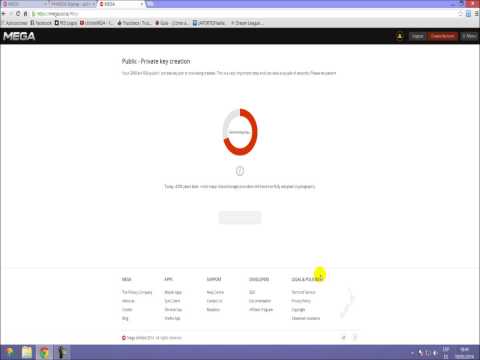The height and width of the screenshot is (360, 480).
Task: Open the Credits footer link
Action: point(127,309)
